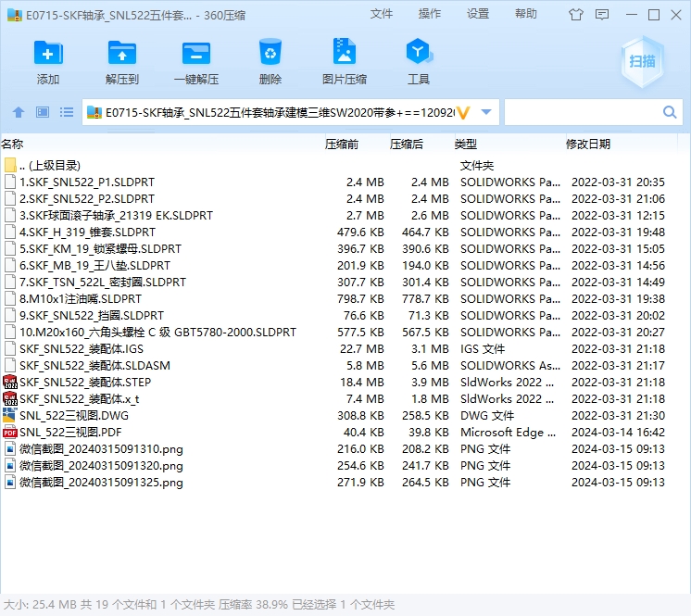
Task: Click image icon of 微信截图_20240315091310.png
Action: [9, 449]
